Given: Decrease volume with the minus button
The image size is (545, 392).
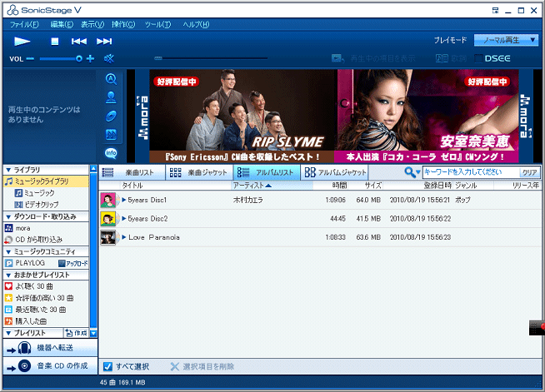Looking at the screenshot, I should (x=30, y=59).
